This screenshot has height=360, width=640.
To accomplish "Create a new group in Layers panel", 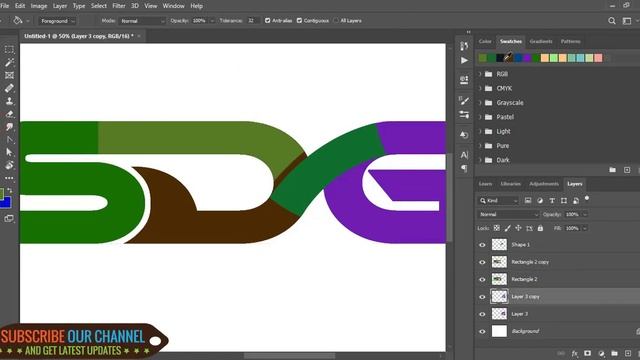I will [x=614, y=353].
